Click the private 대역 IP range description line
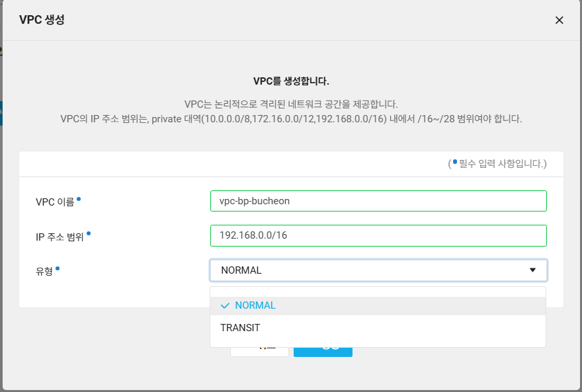This screenshot has width=582, height=392. click(x=291, y=119)
